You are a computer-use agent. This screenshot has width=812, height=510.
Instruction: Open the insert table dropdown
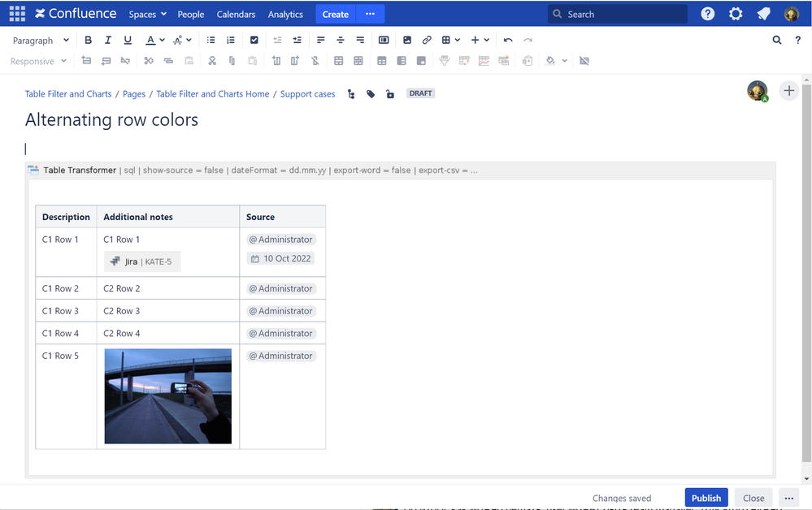coord(450,40)
